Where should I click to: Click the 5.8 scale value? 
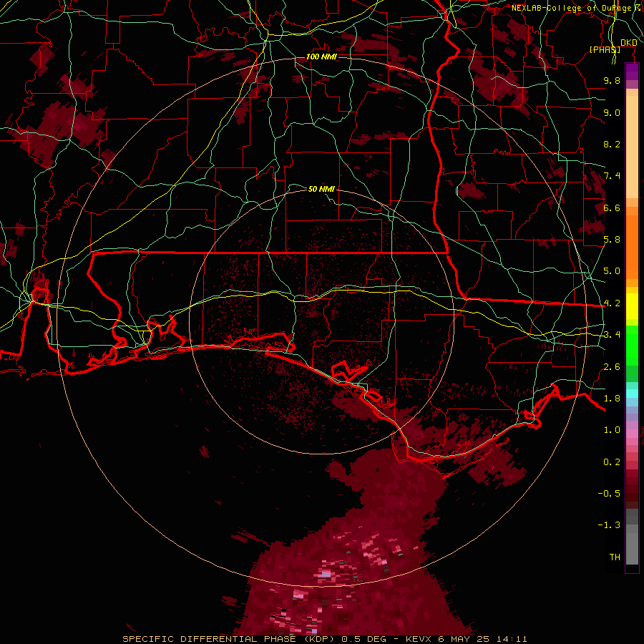612,240
